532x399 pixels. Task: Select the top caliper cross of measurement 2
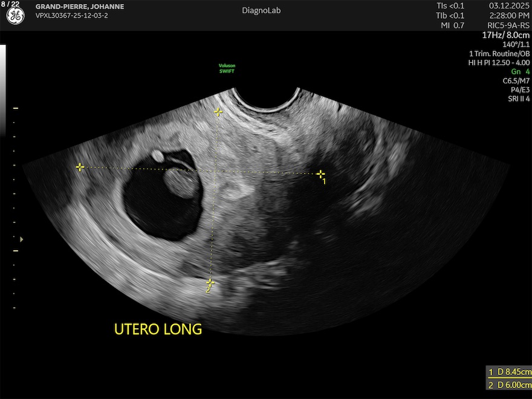coord(218,112)
